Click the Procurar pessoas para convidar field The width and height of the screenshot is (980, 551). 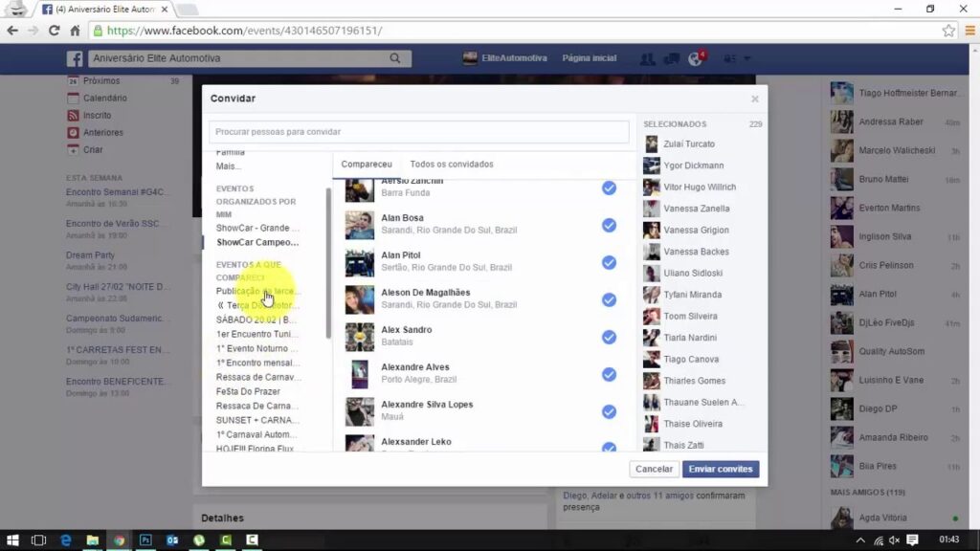[x=419, y=132]
